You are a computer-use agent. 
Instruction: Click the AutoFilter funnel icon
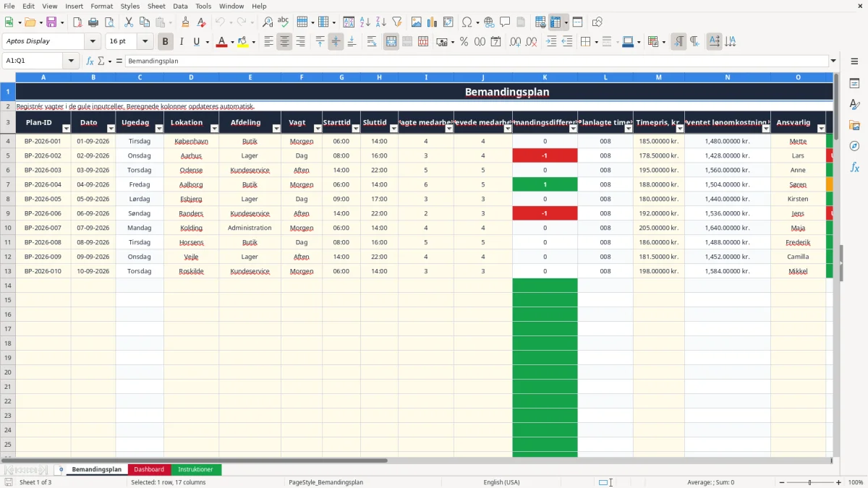[x=397, y=22]
